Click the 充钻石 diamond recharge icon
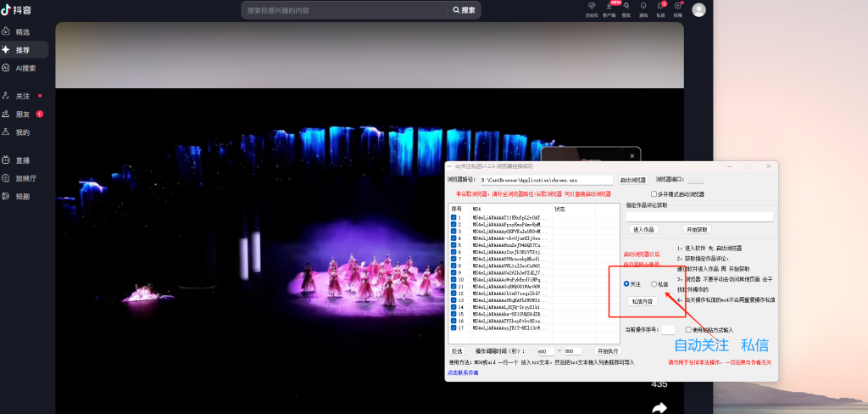This screenshot has height=414, width=868. [x=591, y=7]
